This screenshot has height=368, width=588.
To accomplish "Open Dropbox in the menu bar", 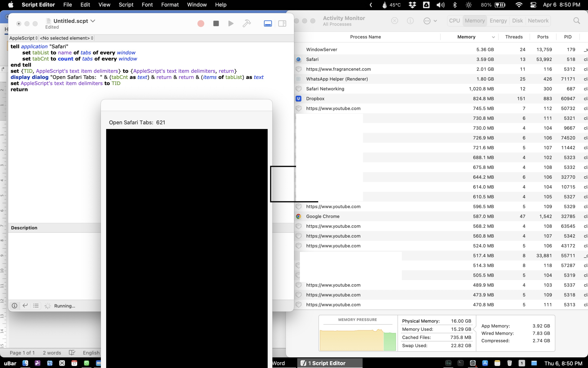I will click(x=412, y=5).
